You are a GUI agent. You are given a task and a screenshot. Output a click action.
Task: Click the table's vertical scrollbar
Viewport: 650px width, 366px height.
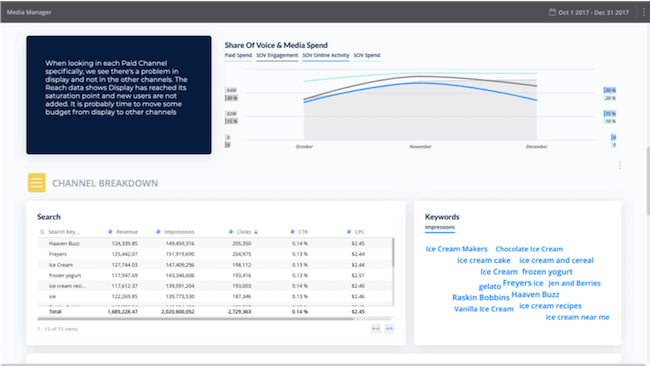[393, 252]
